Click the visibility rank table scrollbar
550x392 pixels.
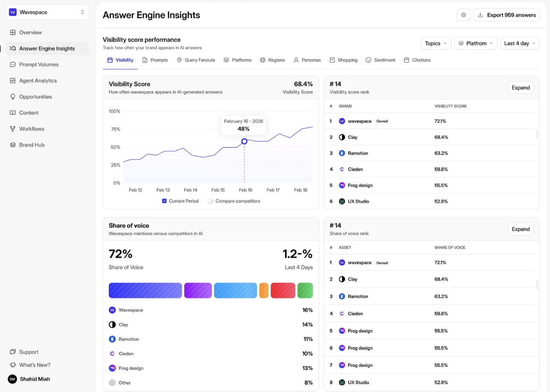click(537, 134)
